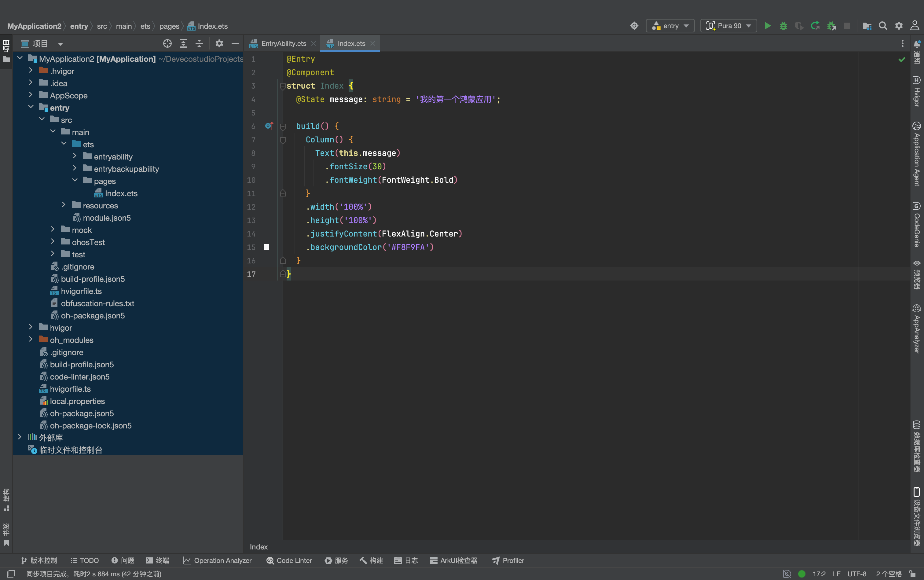Toggle the 项目 tool window on left stripe

(x=6, y=51)
